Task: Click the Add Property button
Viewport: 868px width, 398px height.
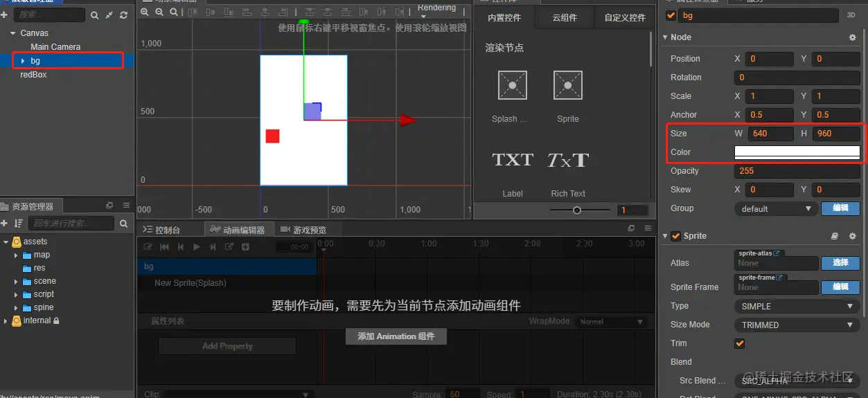Action: point(227,346)
